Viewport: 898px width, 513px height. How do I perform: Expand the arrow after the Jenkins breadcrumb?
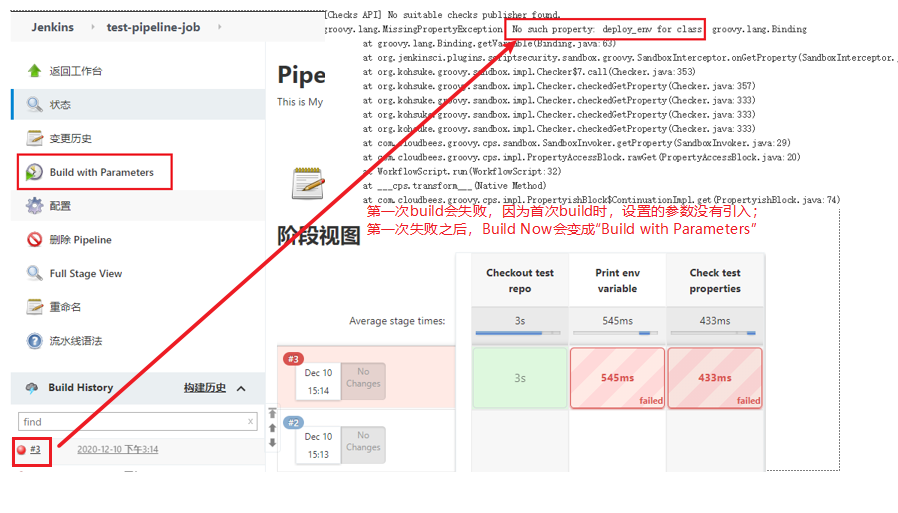pos(92,27)
